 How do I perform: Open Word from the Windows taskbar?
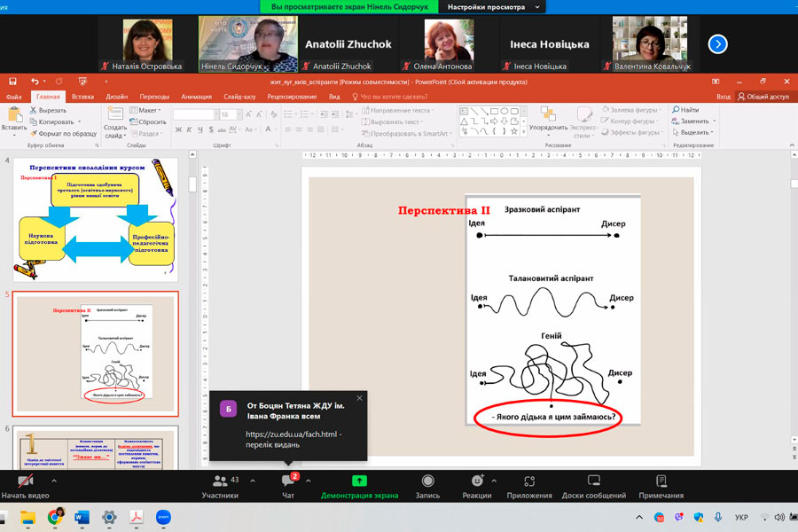click(x=82, y=516)
